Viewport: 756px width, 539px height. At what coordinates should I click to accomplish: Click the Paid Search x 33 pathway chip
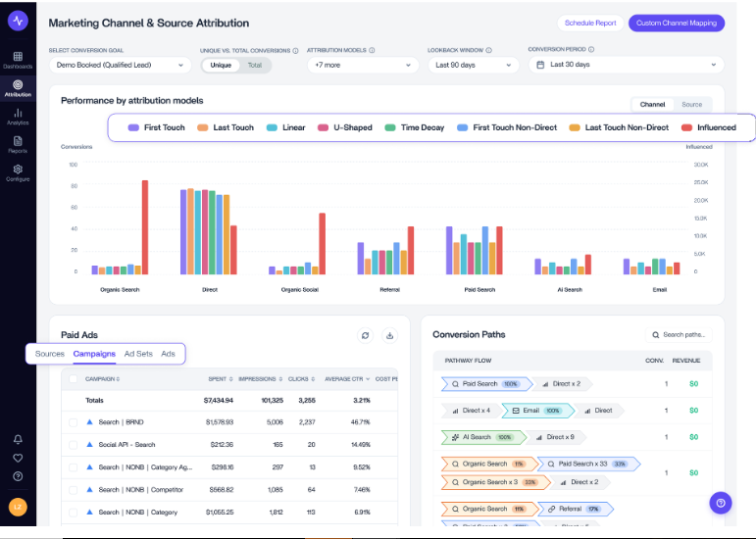coord(588,464)
